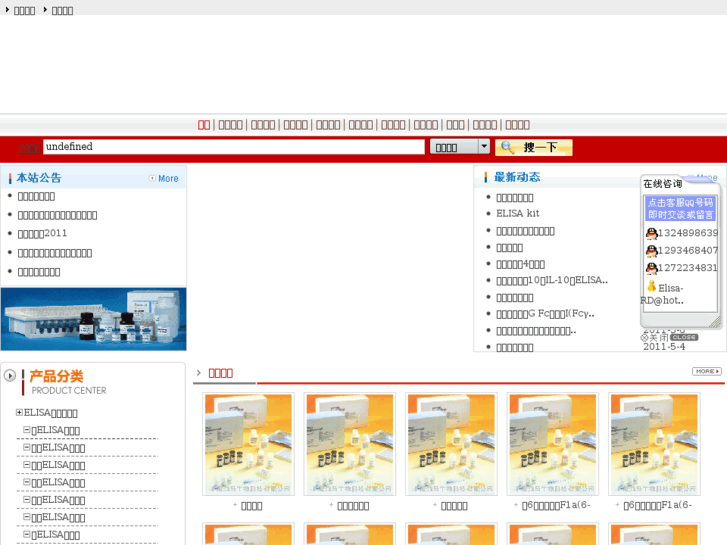This screenshot has height=545, width=727.
Task: Open the first product thumbnail in the grid
Action: pyautogui.click(x=249, y=444)
